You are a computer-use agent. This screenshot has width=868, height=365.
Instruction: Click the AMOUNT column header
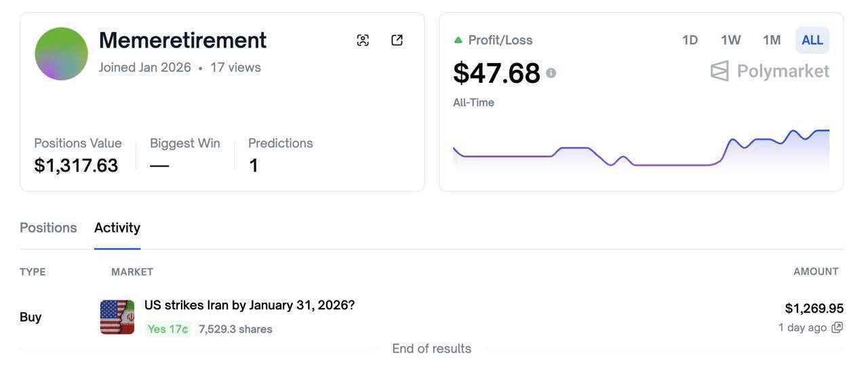(816, 271)
